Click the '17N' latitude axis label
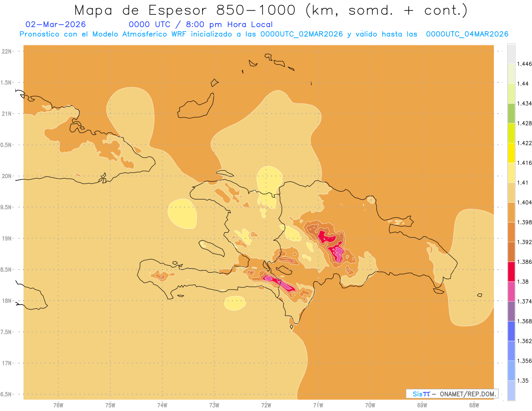 click(x=7, y=364)
